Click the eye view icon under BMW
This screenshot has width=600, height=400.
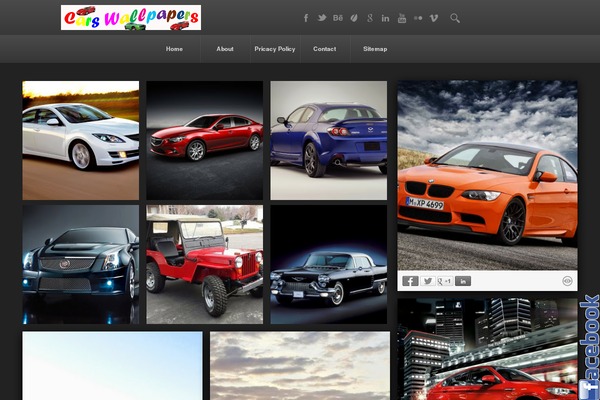click(567, 281)
